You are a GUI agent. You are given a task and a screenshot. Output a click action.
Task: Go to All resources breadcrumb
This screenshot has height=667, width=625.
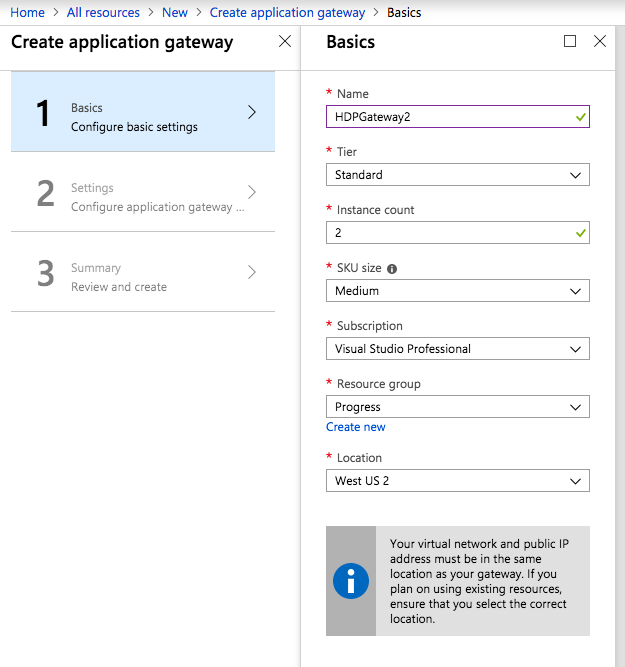click(x=103, y=13)
